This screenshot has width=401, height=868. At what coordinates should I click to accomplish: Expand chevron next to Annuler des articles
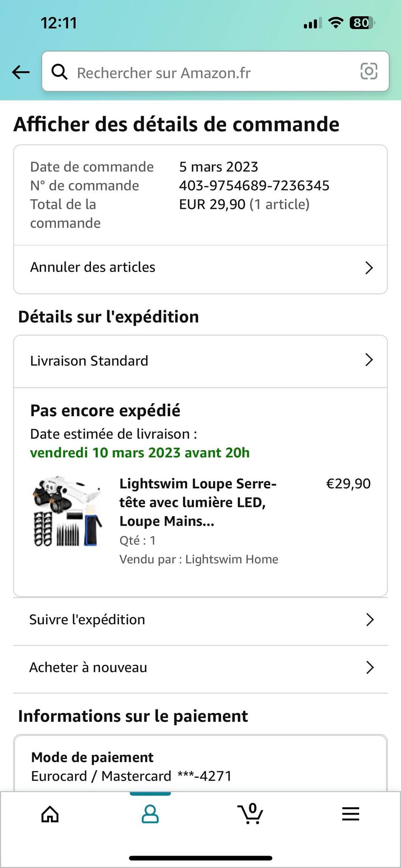[x=369, y=268]
